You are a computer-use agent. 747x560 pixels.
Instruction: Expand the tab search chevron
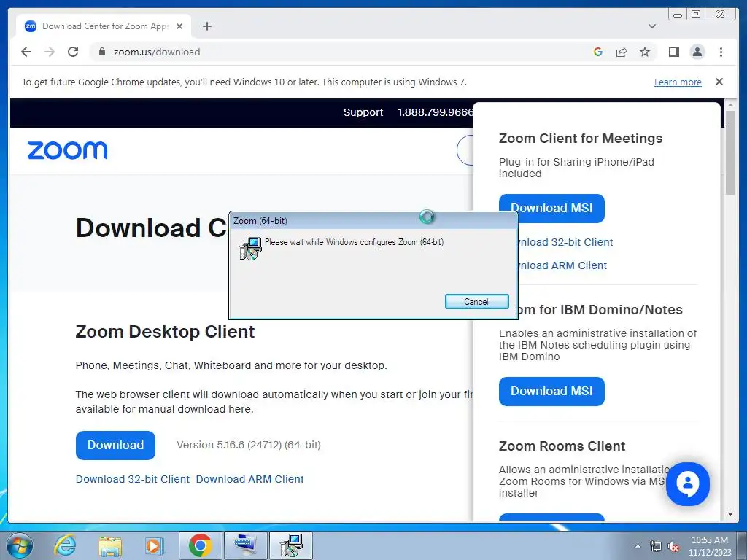652,26
